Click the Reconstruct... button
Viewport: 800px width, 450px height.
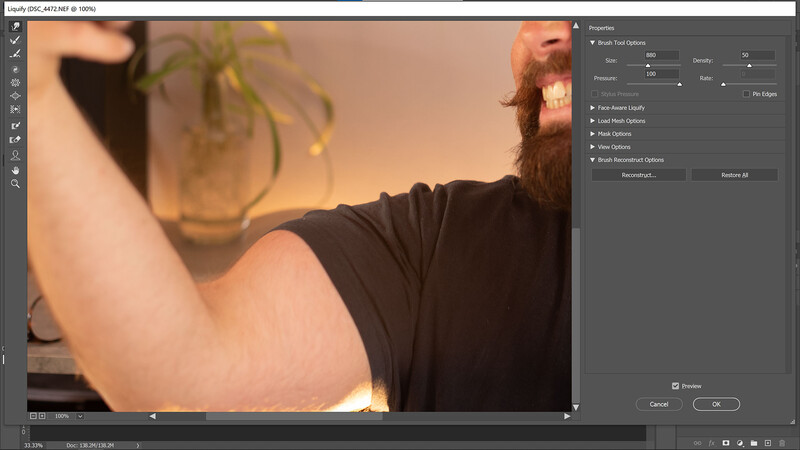click(x=639, y=175)
